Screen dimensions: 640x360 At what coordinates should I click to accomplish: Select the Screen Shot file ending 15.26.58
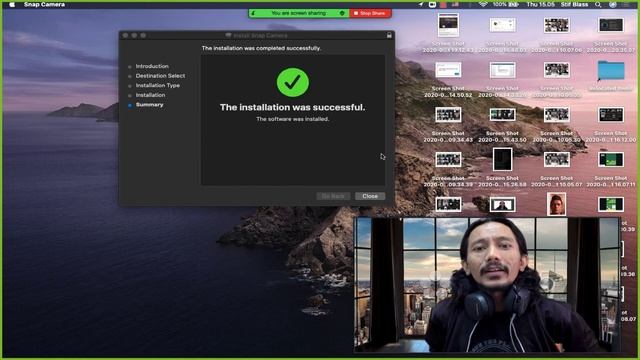coord(502,159)
